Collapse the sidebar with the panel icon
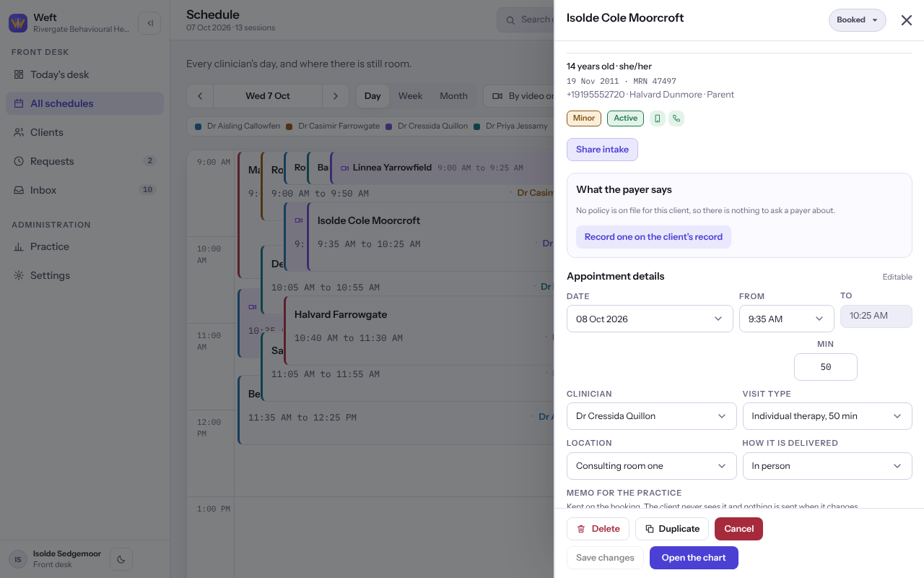This screenshot has height=578, width=924. [x=149, y=22]
